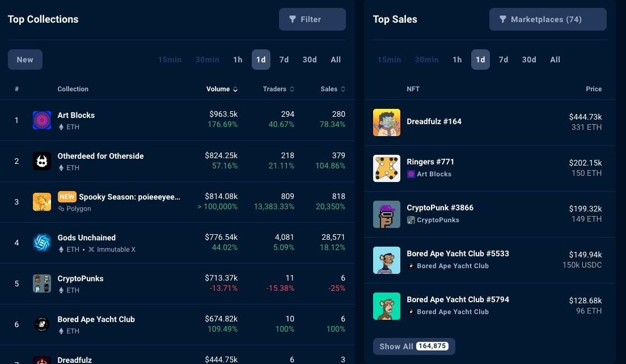This screenshot has height=364, width=626.
Task: Select 1h range in Top Sales
Action: 457,60
